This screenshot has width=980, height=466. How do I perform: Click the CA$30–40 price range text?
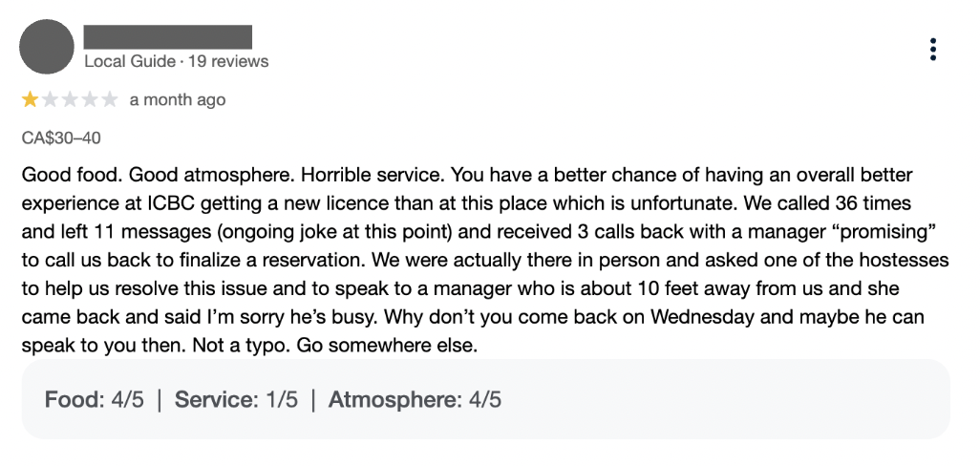[x=61, y=138]
